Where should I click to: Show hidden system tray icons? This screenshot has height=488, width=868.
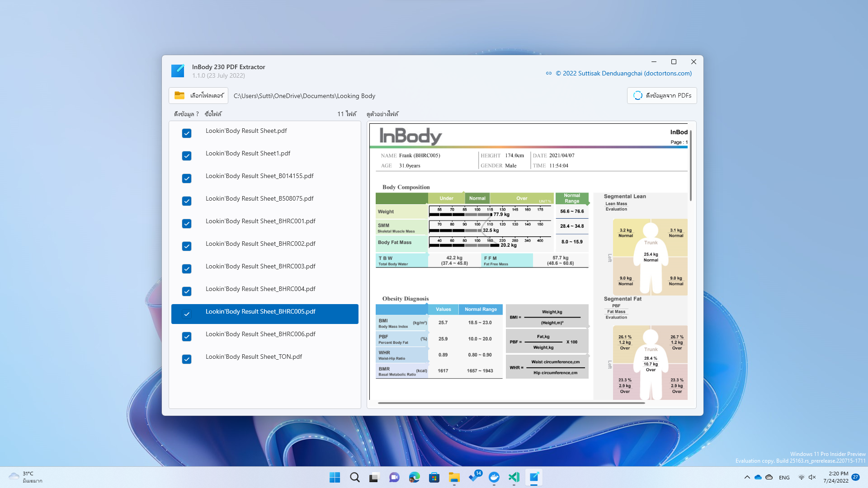[747, 477]
